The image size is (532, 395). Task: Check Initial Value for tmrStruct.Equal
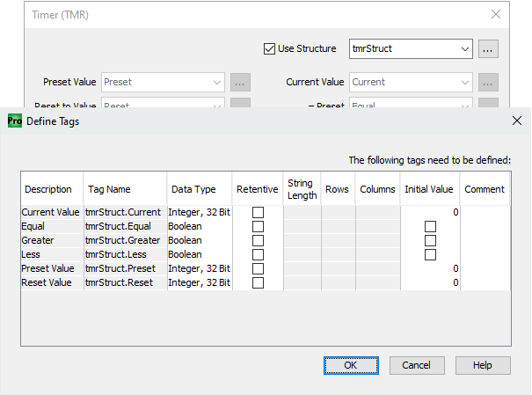[x=430, y=226]
